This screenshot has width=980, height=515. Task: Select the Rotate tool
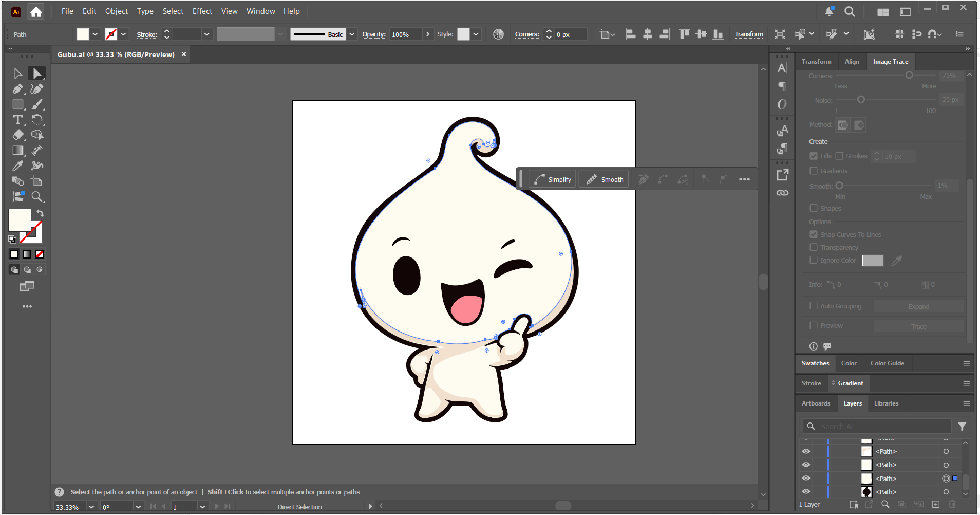coord(36,120)
